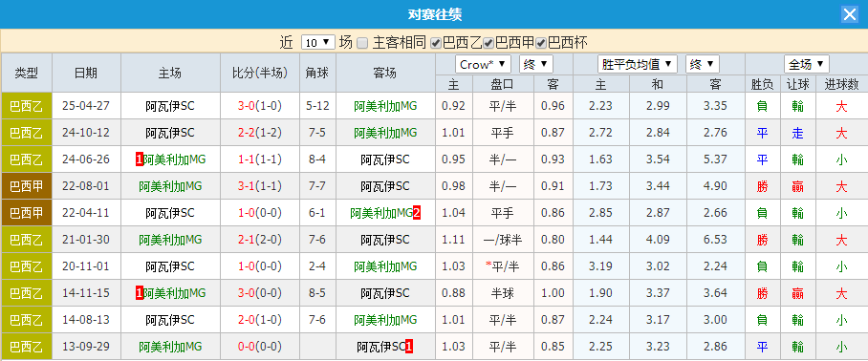Open the 1-1(1-1) score on 24-06-26
This screenshot has height=361, width=868.
260,159
